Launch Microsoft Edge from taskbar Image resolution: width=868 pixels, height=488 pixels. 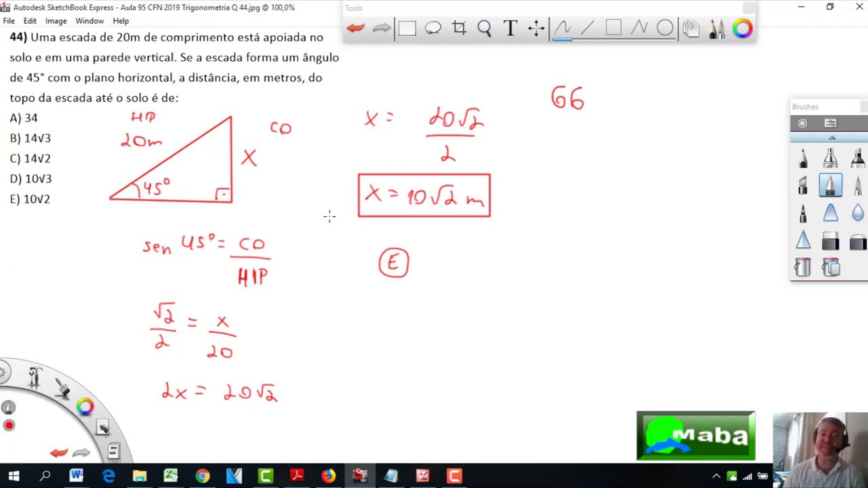pos(108,476)
